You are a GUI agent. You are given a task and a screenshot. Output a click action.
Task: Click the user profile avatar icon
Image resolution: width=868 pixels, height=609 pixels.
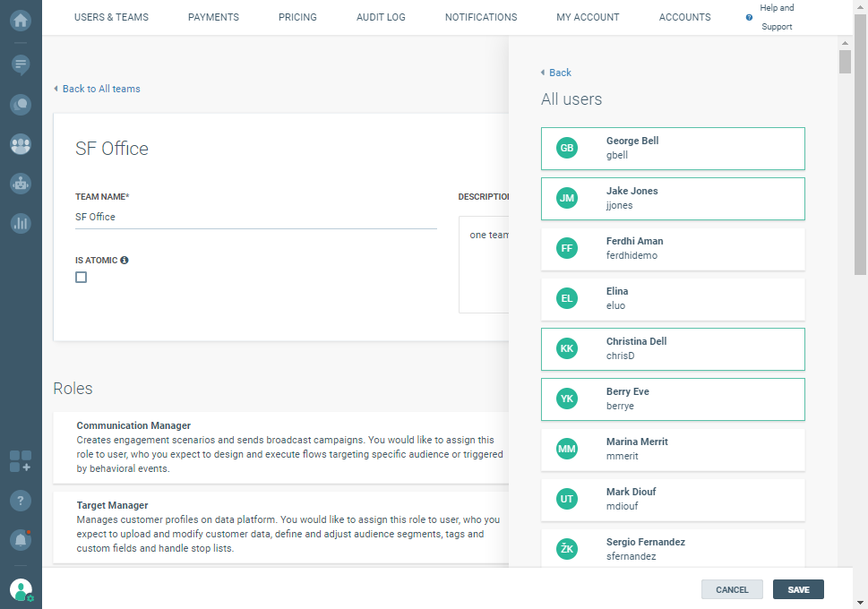[x=21, y=589]
